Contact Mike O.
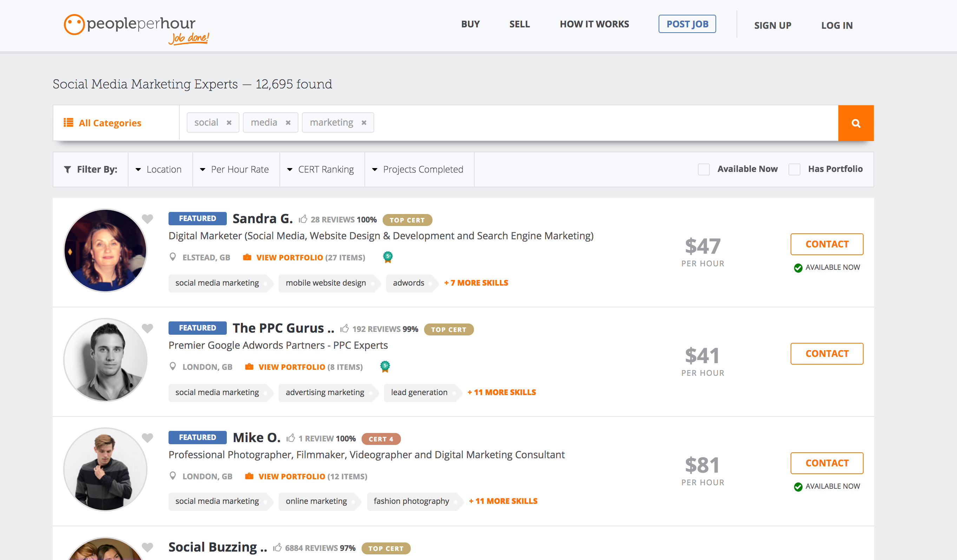The height and width of the screenshot is (560, 957). point(827,463)
